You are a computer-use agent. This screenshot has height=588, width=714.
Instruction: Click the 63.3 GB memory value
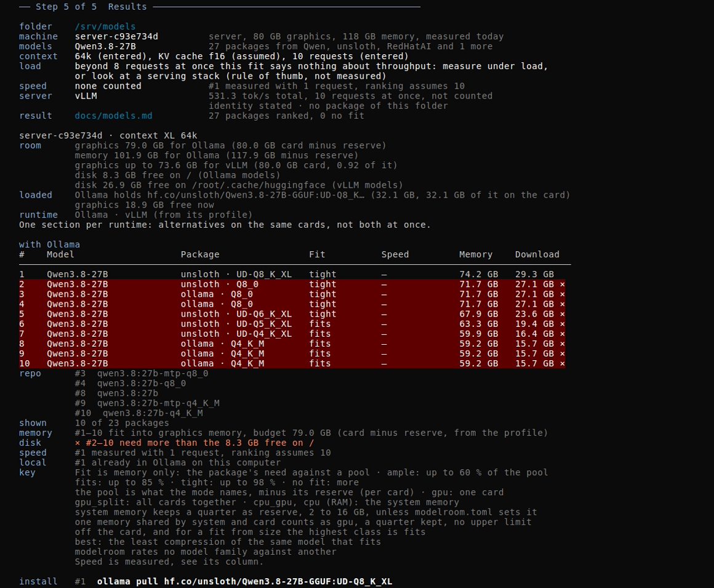point(479,324)
